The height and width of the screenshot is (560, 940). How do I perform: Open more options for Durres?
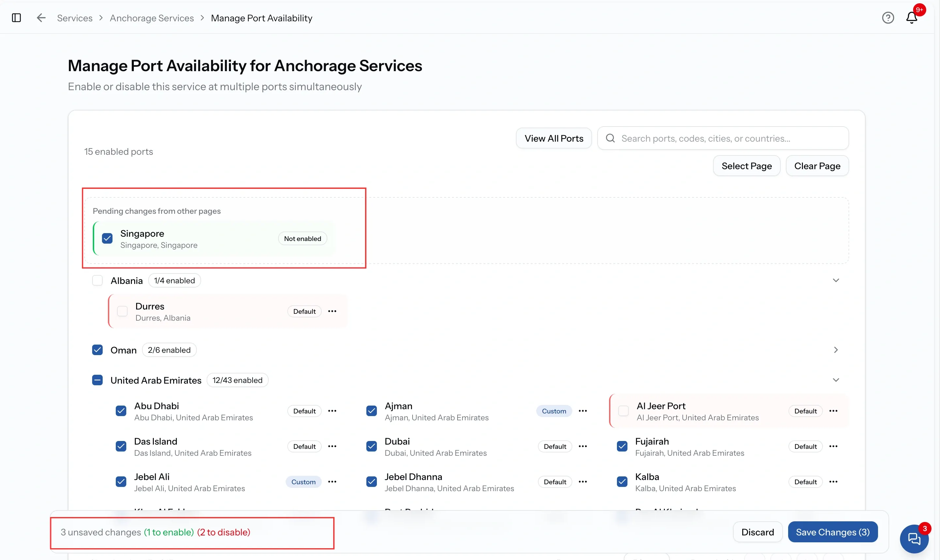pyautogui.click(x=332, y=311)
